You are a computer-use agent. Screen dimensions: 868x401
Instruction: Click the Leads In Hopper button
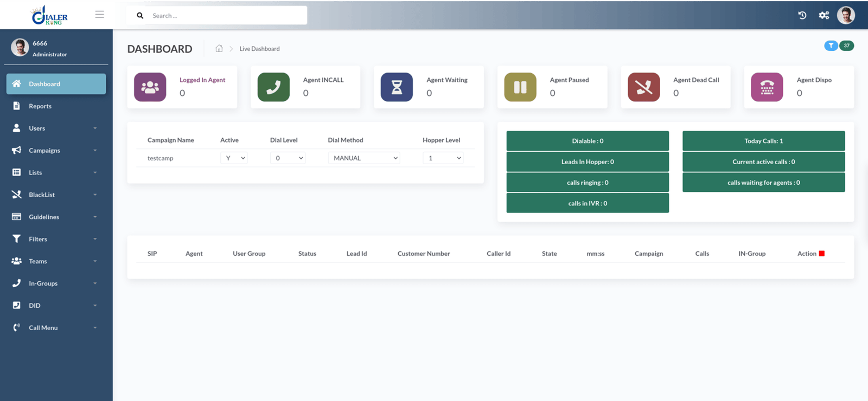[588, 161]
